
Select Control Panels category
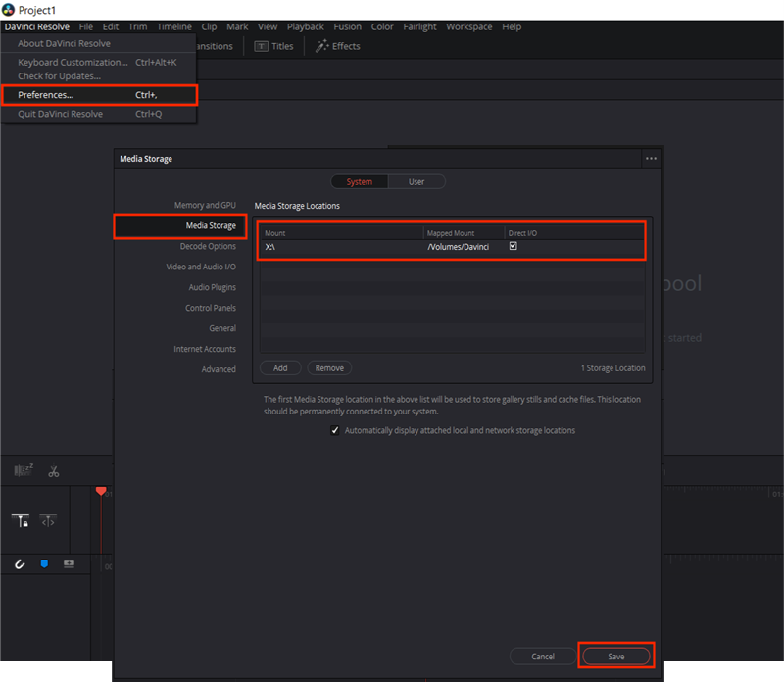point(211,308)
